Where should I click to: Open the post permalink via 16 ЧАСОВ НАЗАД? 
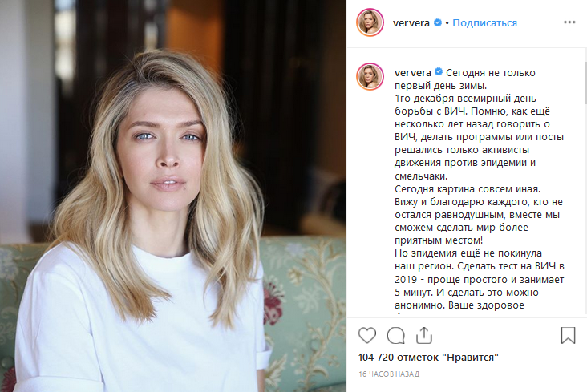point(389,374)
